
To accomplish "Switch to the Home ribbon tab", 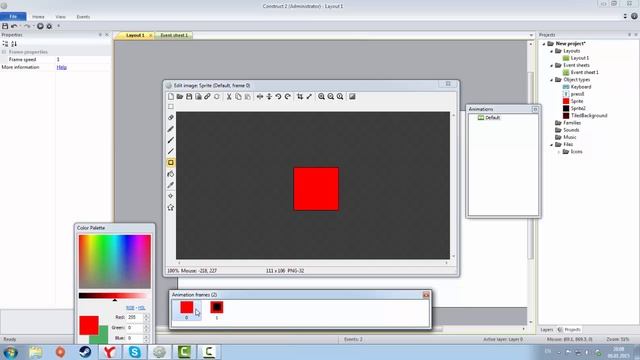I will point(38,17).
